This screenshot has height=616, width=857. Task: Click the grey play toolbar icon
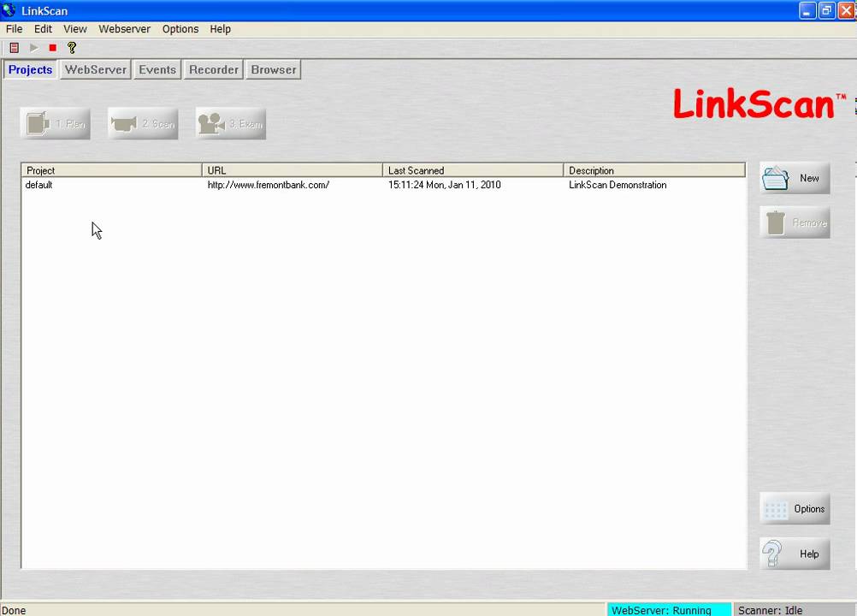pos(34,48)
